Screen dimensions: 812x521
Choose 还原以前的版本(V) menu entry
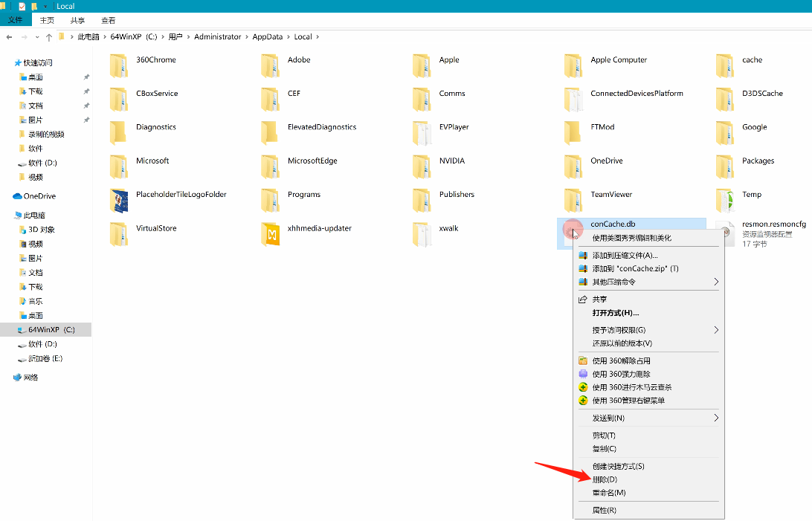648,343
